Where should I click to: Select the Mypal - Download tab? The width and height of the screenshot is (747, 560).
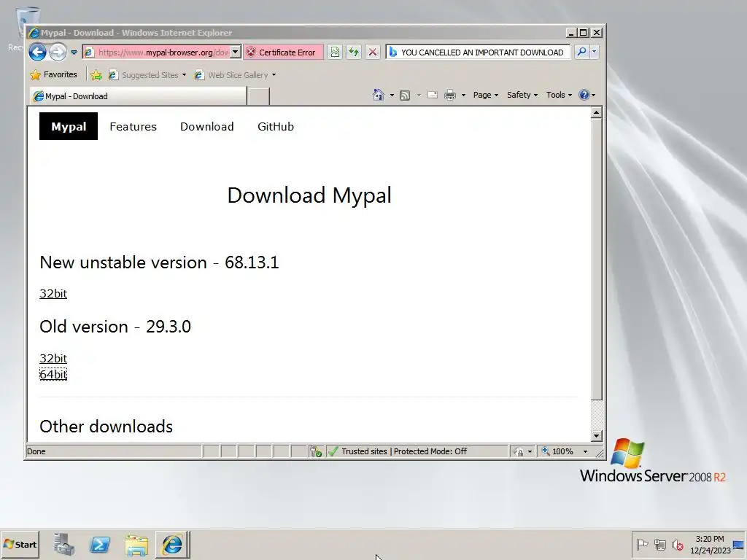(138, 96)
